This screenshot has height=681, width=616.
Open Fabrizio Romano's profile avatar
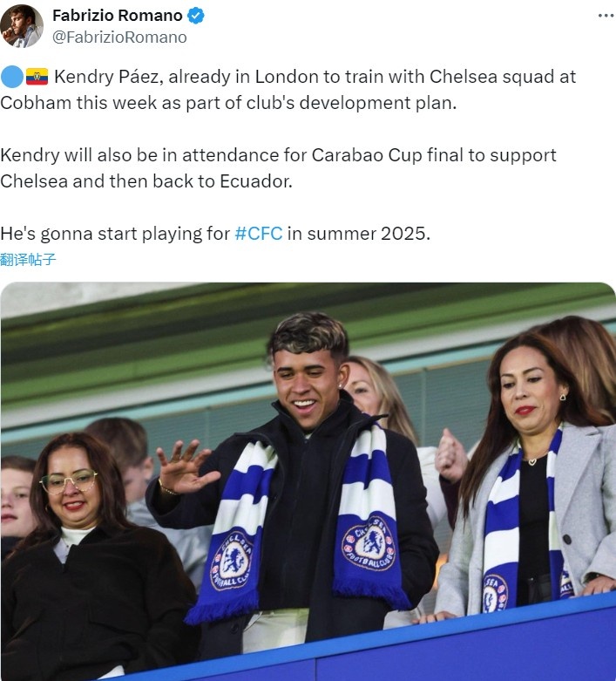[21, 26]
